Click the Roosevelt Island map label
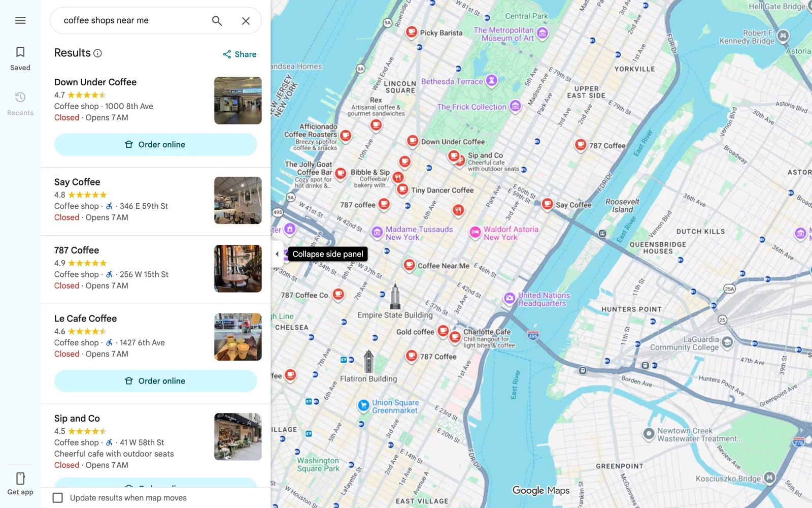This screenshot has height=508, width=812. click(x=622, y=206)
